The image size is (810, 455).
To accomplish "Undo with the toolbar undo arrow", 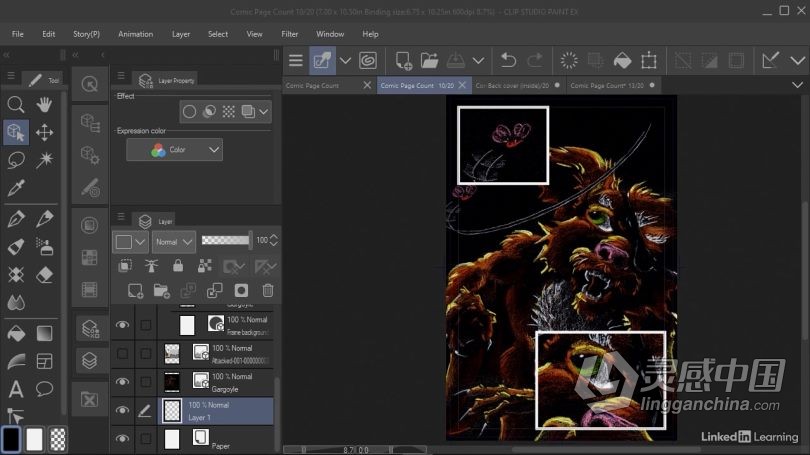I will [508, 61].
